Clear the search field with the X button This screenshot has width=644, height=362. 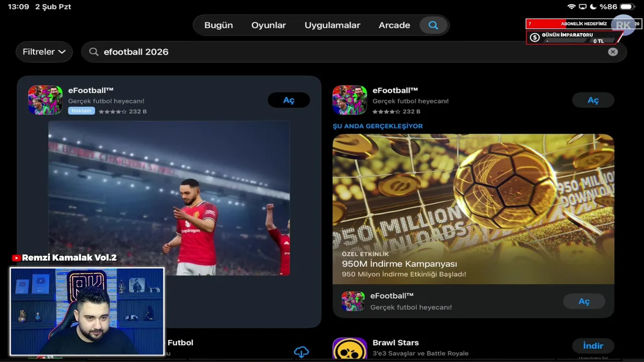click(x=613, y=52)
